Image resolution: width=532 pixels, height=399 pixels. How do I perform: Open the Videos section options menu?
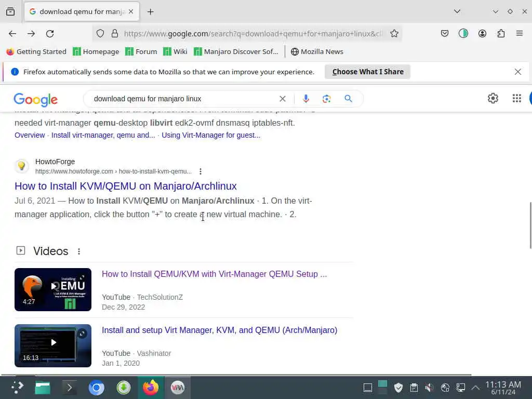click(x=79, y=251)
